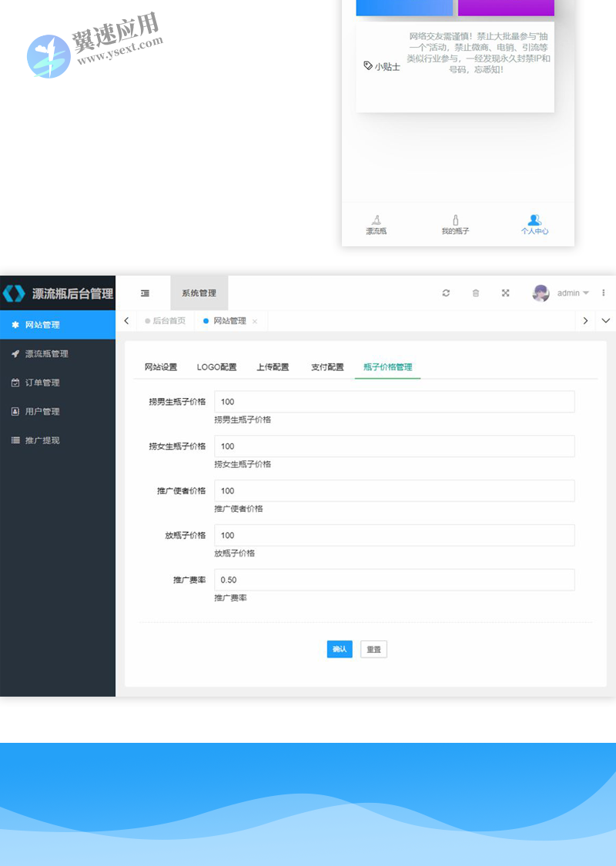Open the vertical three-dot more menu
The height and width of the screenshot is (866, 616).
pyautogui.click(x=604, y=293)
